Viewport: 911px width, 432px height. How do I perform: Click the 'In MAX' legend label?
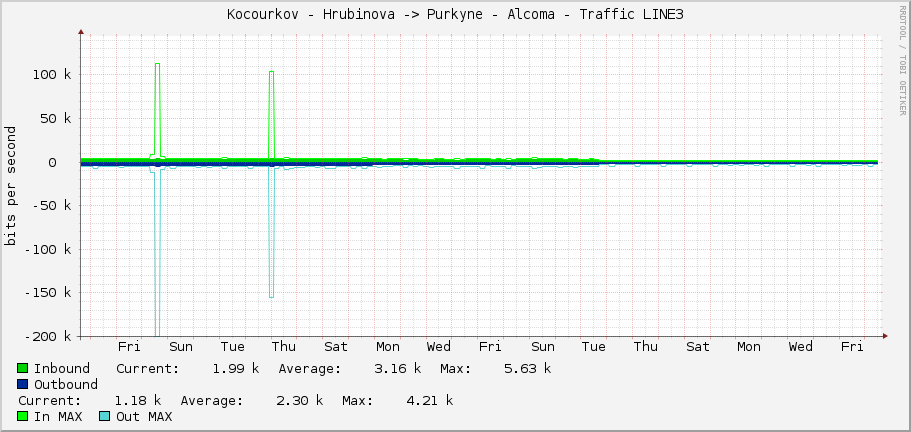58,416
